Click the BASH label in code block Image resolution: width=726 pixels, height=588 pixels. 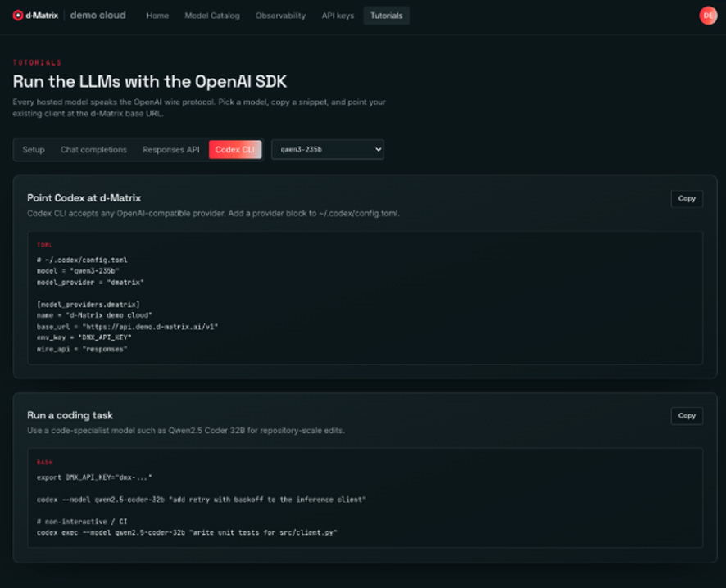tap(44, 462)
